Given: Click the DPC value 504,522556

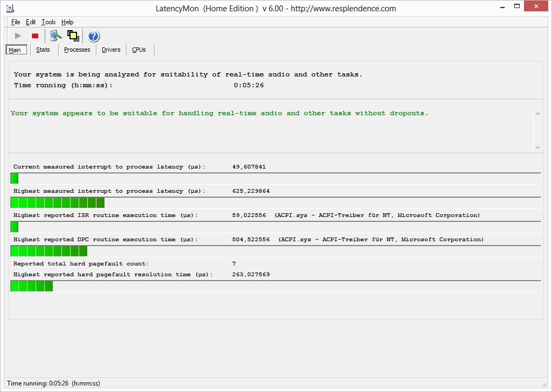Looking at the screenshot, I should [x=250, y=240].
